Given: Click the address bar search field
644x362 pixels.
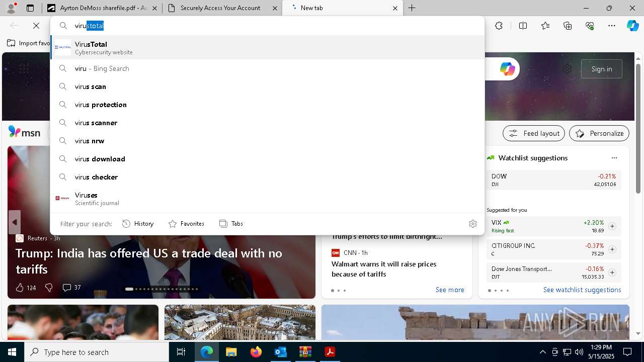Looking at the screenshot, I should [x=267, y=26].
